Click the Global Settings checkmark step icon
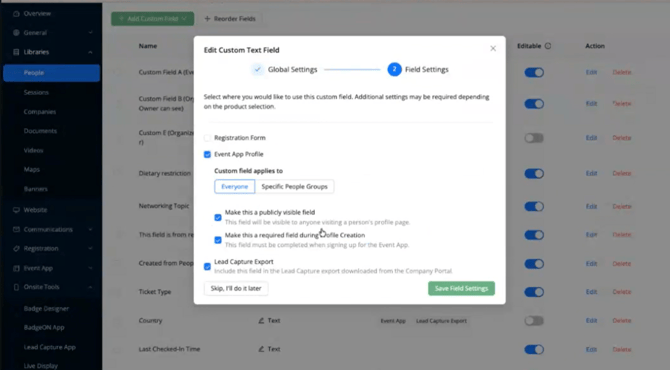 (x=257, y=69)
